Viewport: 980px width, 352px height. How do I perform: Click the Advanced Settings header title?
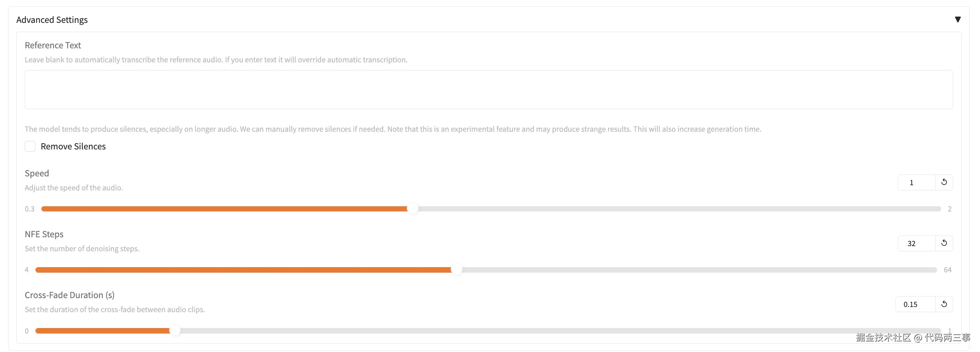click(x=52, y=20)
